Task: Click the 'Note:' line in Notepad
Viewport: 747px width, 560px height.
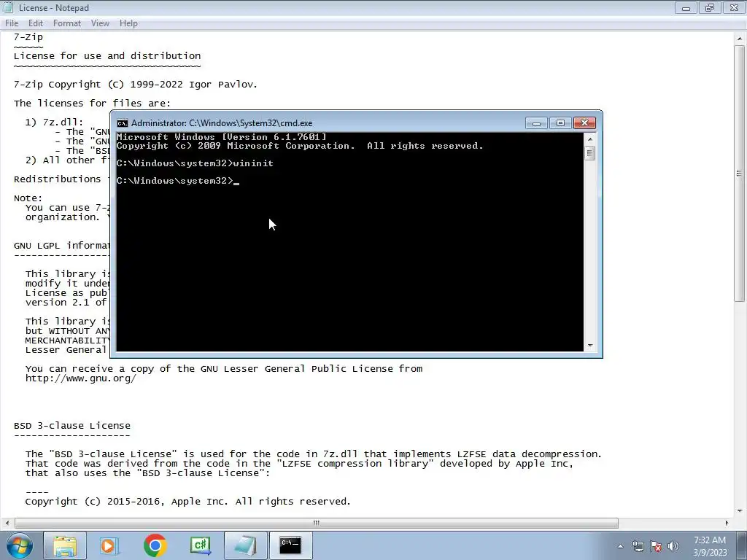Action: tap(28, 198)
